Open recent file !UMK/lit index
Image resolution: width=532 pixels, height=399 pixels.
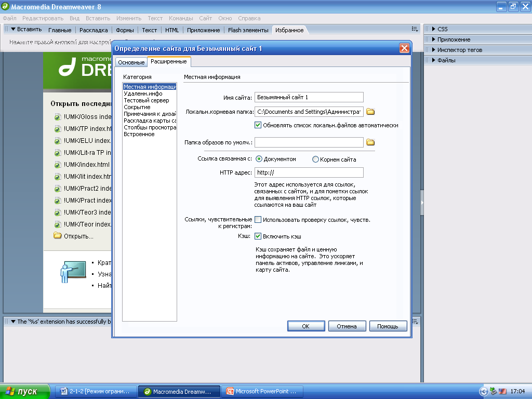83,177
